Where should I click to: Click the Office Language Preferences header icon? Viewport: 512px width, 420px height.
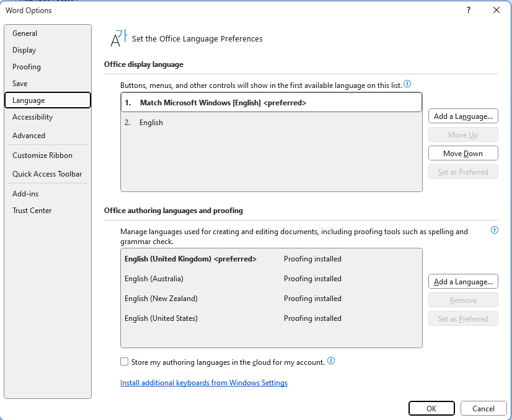tap(118, 38)
